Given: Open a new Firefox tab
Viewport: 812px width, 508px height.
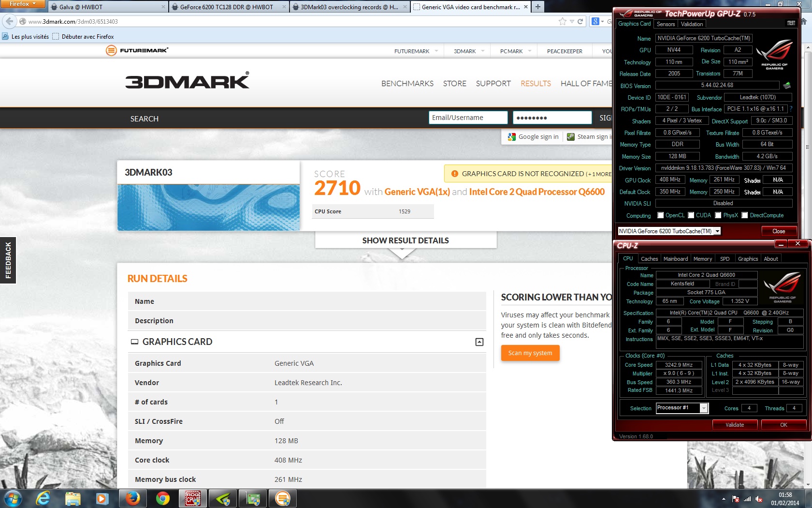Looking at the screenshot, I should (x=537, y=7).
